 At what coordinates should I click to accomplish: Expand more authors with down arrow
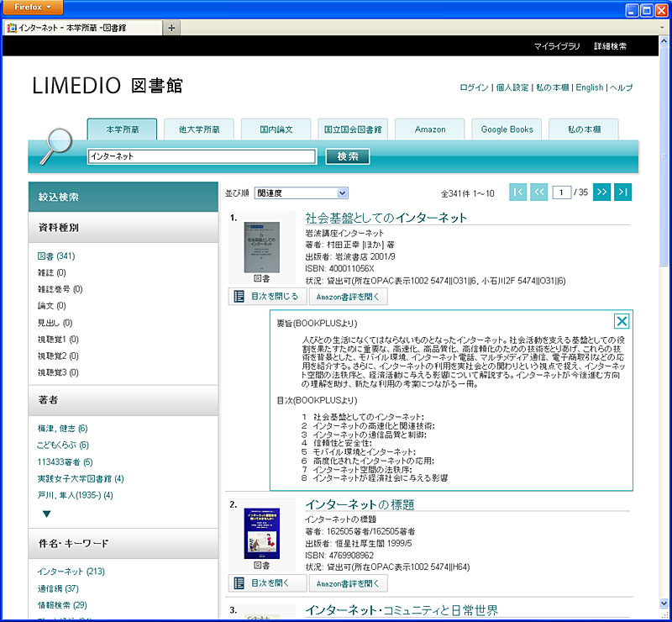[x=46, y=514]
